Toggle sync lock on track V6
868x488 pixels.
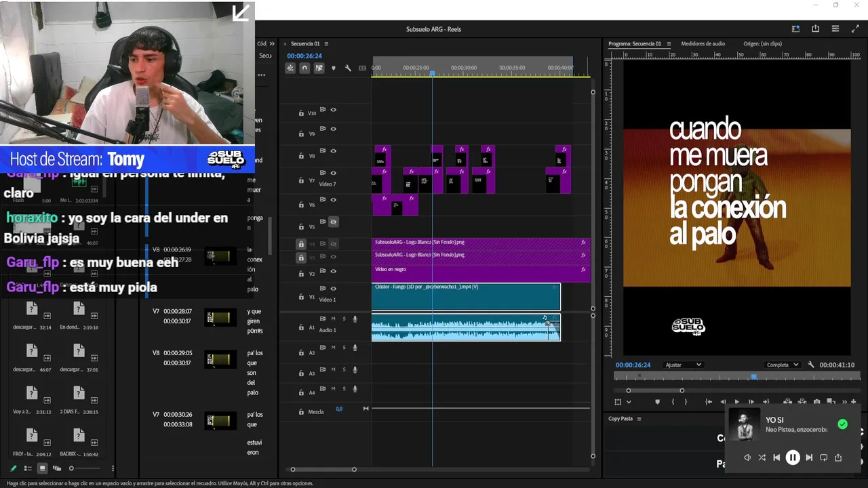click(323, 200)
